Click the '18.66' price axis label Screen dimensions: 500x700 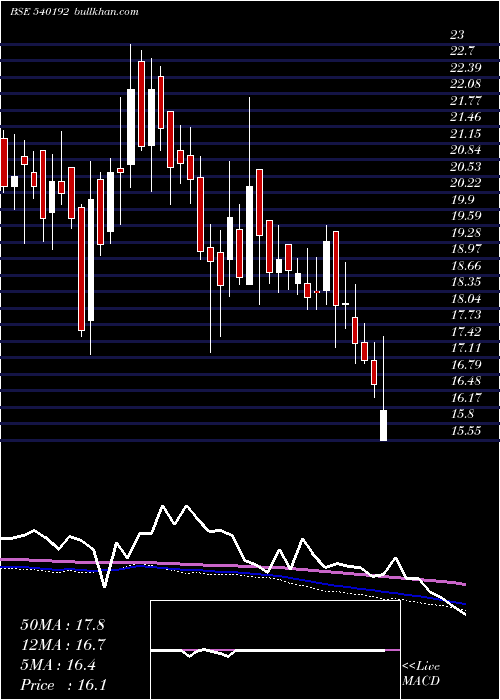[x=466, y=266]
